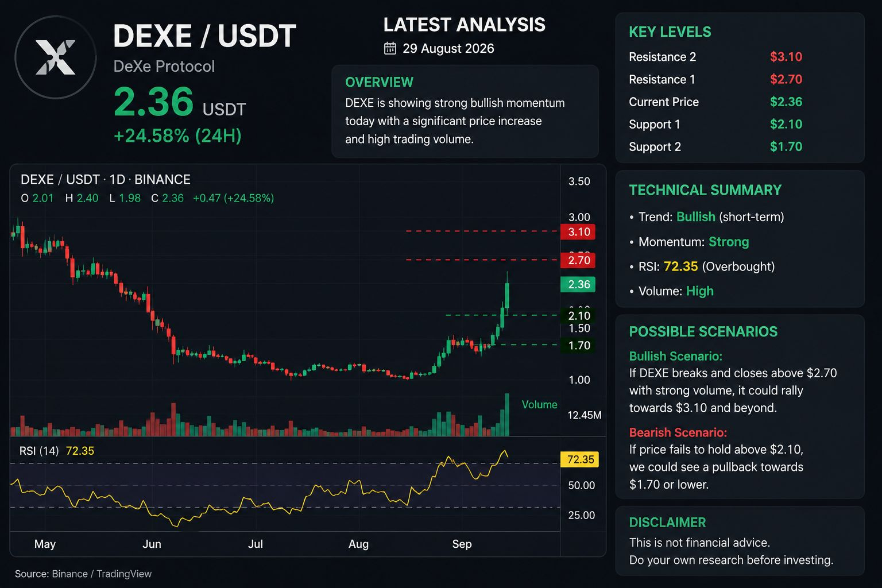Select the "Support 2" row label
The width and height of the screenshot is (882, 588).
[655, 146]
